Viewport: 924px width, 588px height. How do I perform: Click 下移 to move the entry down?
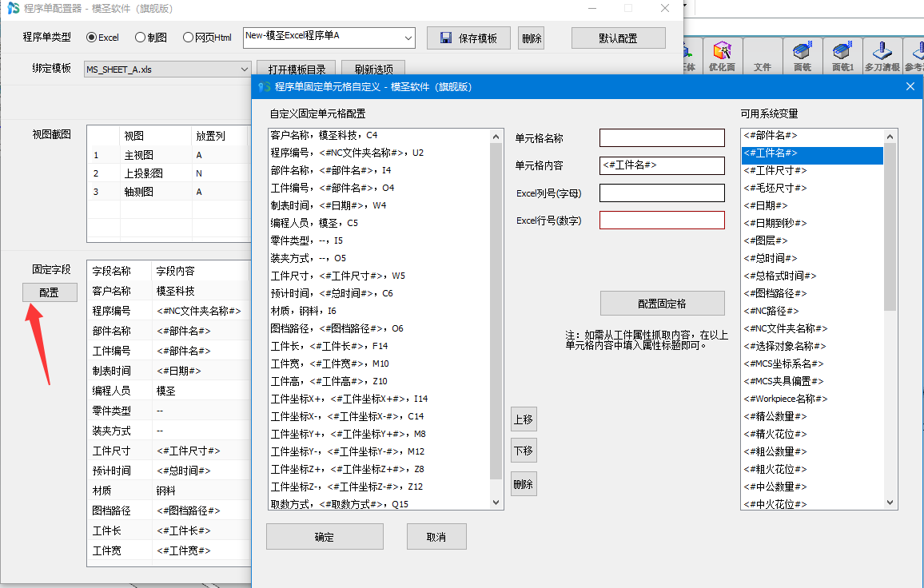[x=524, y=451]
